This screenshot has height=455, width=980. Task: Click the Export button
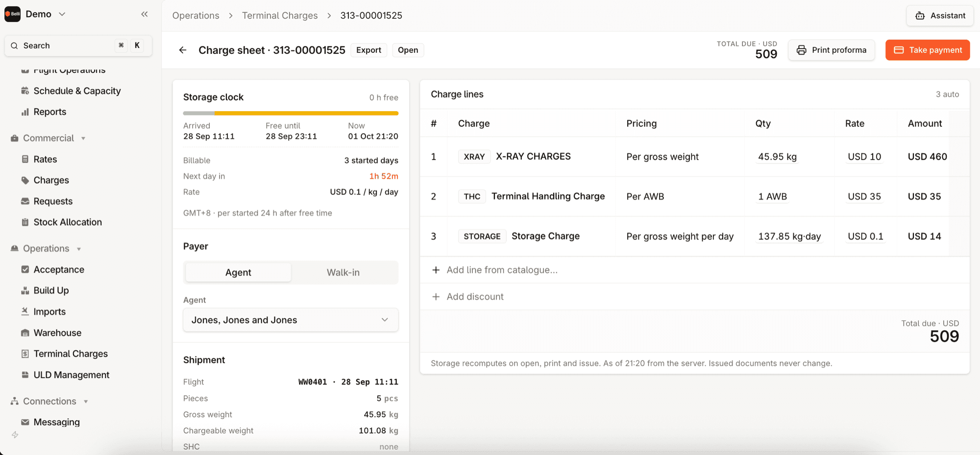point(368,50)
